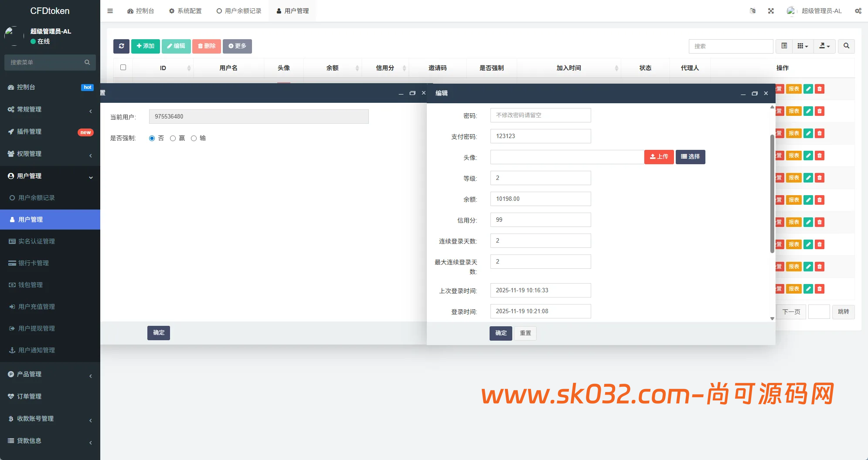868x460 pixels.
Task: Expand the 贷款信息 sidebar group
Action: tap(50, 441)
